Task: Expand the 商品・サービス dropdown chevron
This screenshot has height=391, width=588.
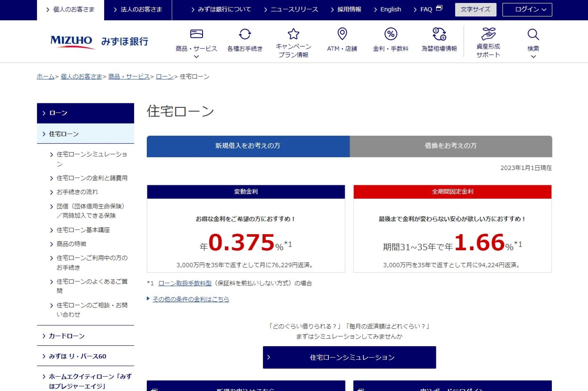Action: [196, 57]
